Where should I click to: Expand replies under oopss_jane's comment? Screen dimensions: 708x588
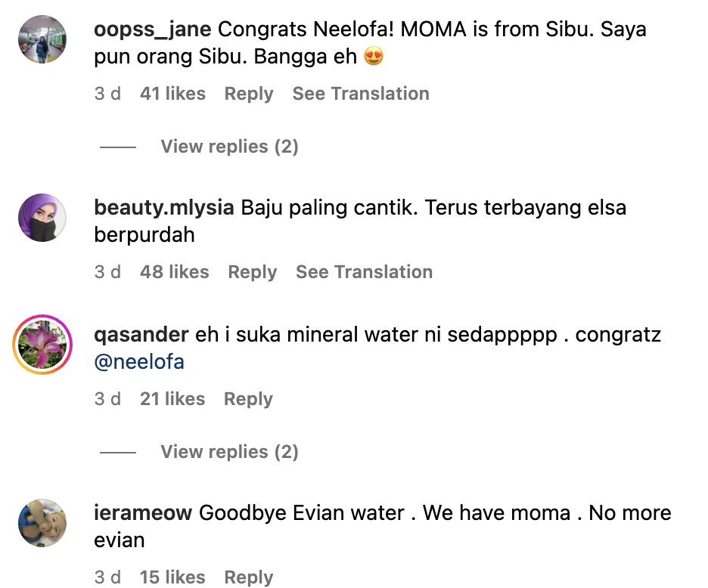[x=229, y=147]
